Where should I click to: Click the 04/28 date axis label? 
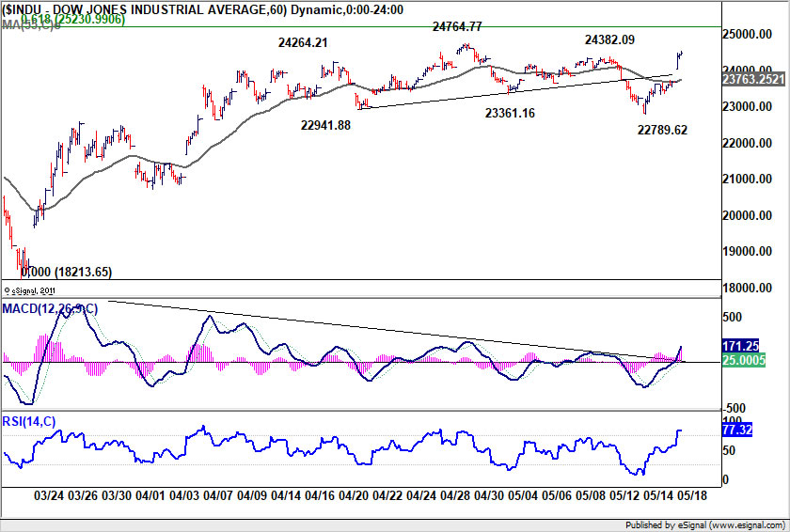click(454, 495)
